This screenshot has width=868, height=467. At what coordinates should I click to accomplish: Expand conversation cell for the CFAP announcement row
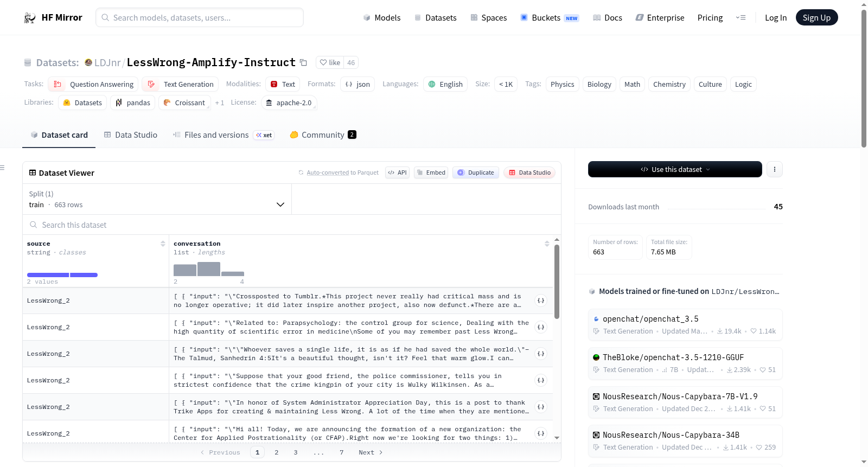[x=541, y=433]
